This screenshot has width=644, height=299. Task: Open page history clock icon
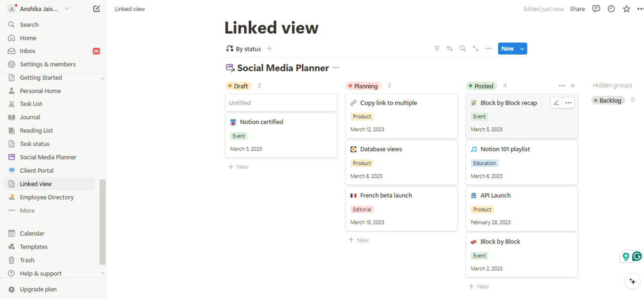point(611,9)
